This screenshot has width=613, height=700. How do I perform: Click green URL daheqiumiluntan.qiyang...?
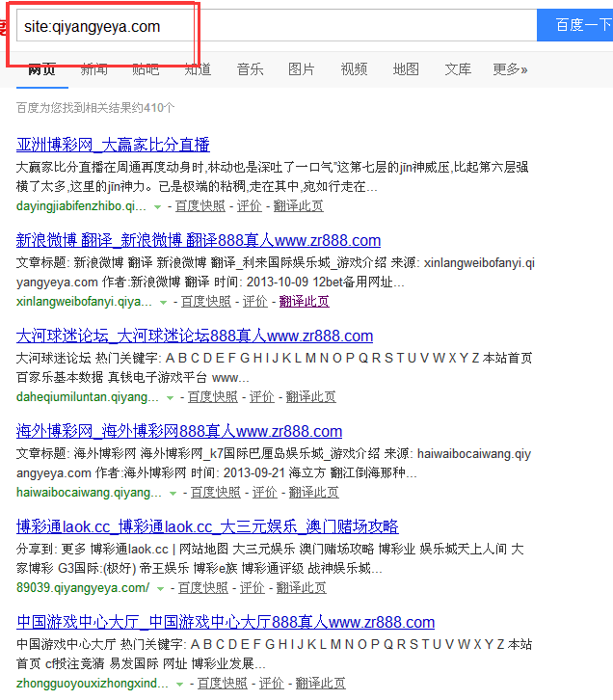tap(88, 397)
